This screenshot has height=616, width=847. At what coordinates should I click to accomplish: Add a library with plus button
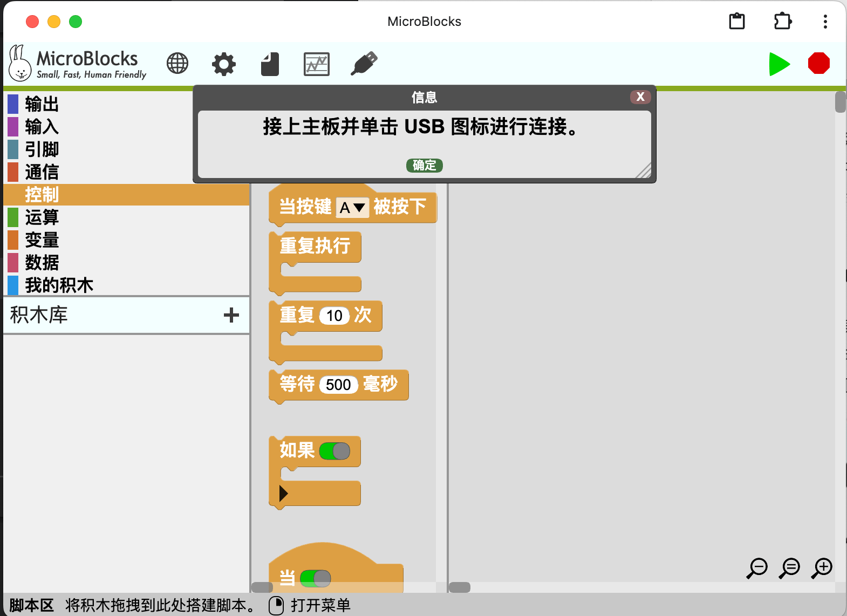coord(231,315)
